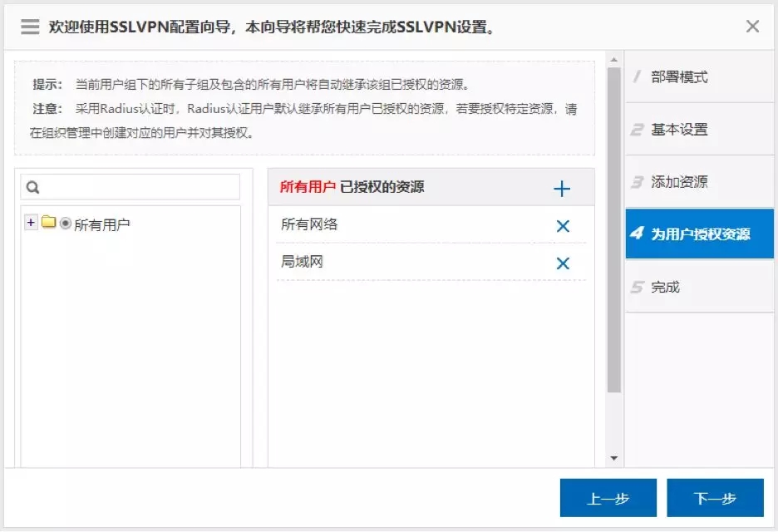This screenshot has width=778, height=532.
Task: Expand the 所有用户 tree node
Action: click(32, 223)
